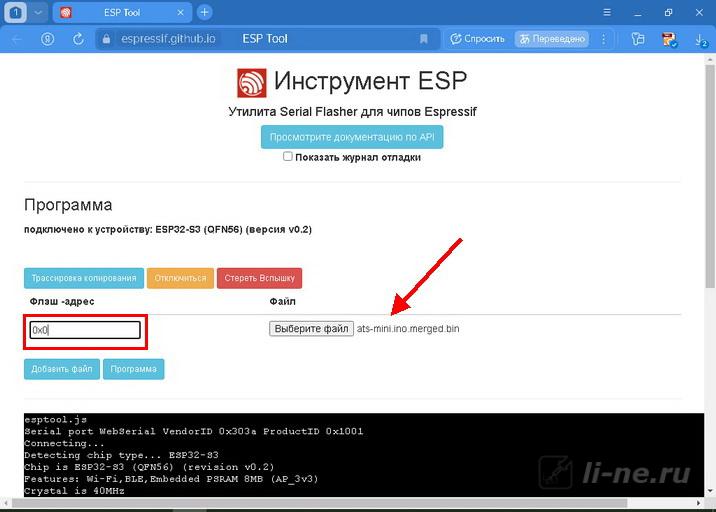Click Добавить файл button
Viewport: 716px width, 512px height.
(62, 369)
